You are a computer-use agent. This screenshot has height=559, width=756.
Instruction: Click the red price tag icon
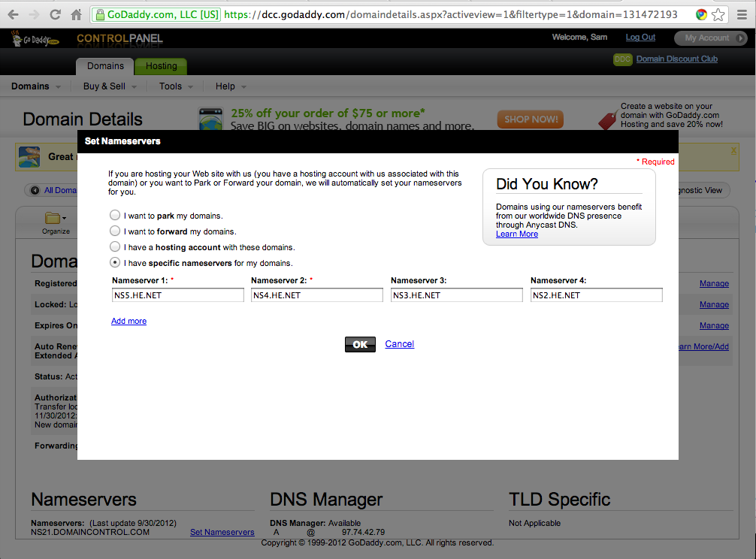tap(607, 119)
